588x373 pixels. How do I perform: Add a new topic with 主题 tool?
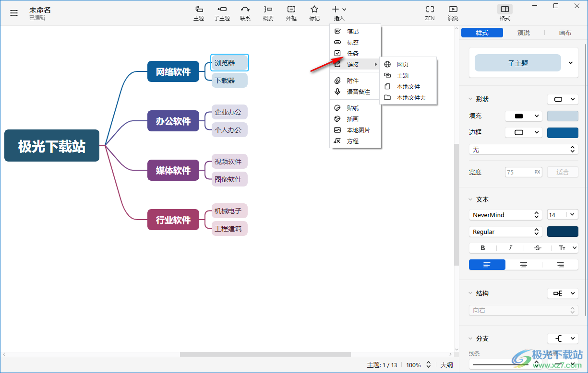click(x=199, y=13)
